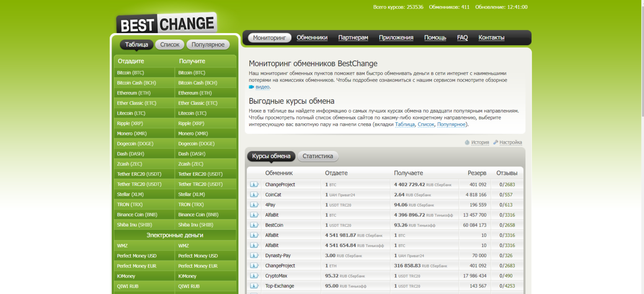Image resolution: width=644 pixels, height=294 pixels.
Task: Click the видео link
Action: point(262,87)
